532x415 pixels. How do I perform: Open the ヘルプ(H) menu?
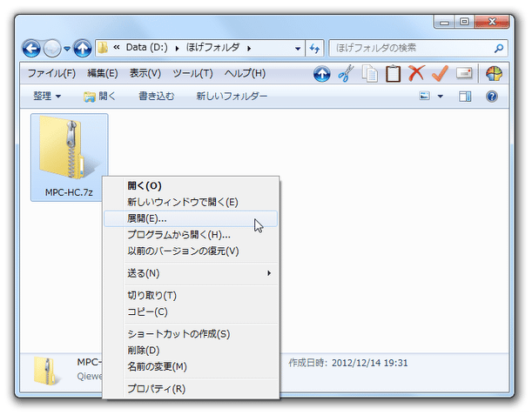[245, 73]
